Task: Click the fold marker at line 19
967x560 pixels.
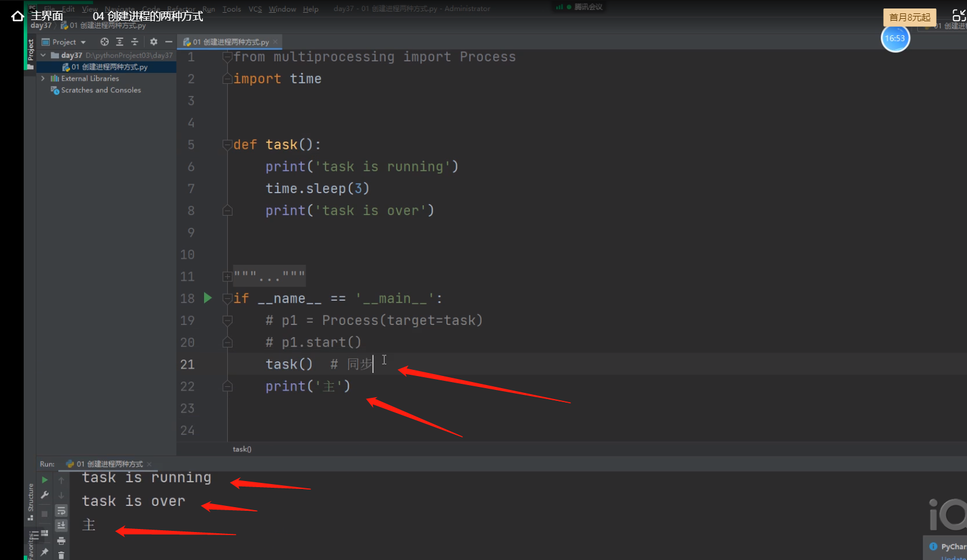Action: point(227,320)
